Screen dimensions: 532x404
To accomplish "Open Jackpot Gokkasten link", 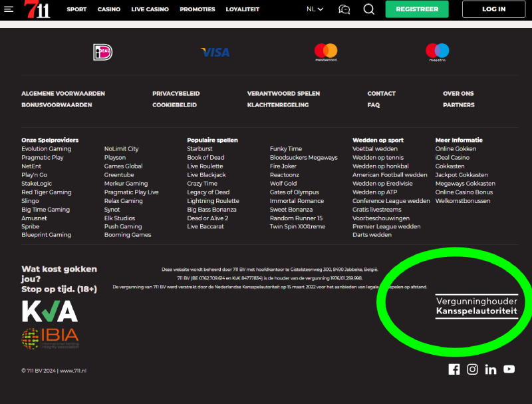I will 462,175.
